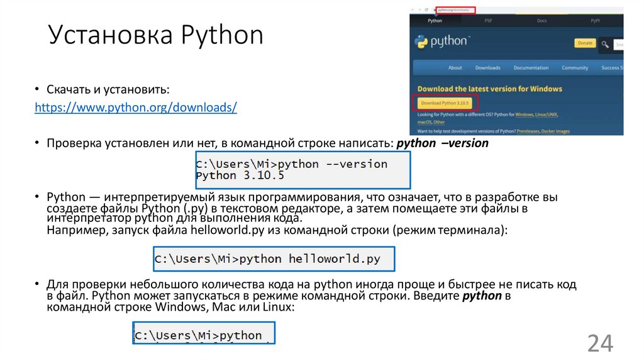Select the Python top tab
The width and height of the screenshot is (644, 361).
point(435,21)
